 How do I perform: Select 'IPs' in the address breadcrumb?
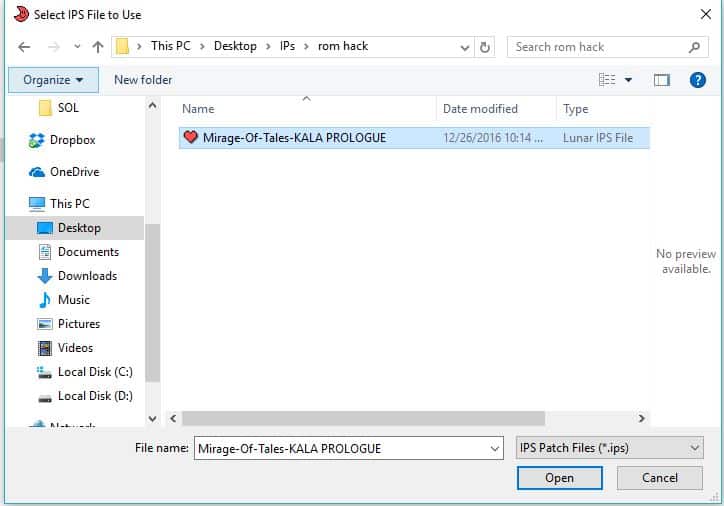(287, 46)
